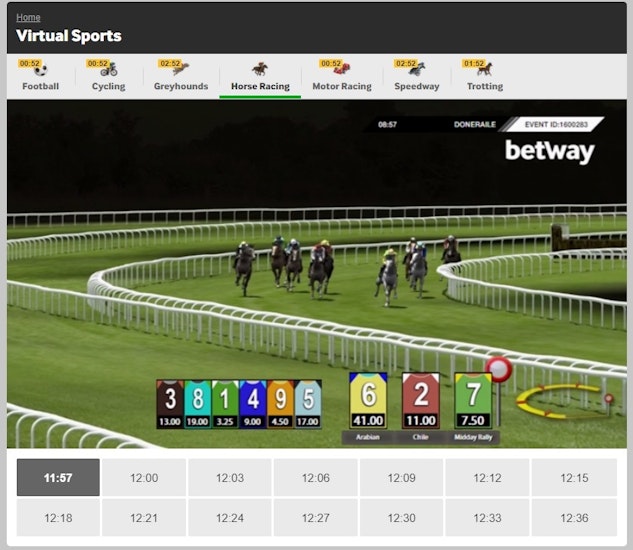Click the red number 2 Chile card
Viewport: 633px width, 550px height.
coord(421,401)
